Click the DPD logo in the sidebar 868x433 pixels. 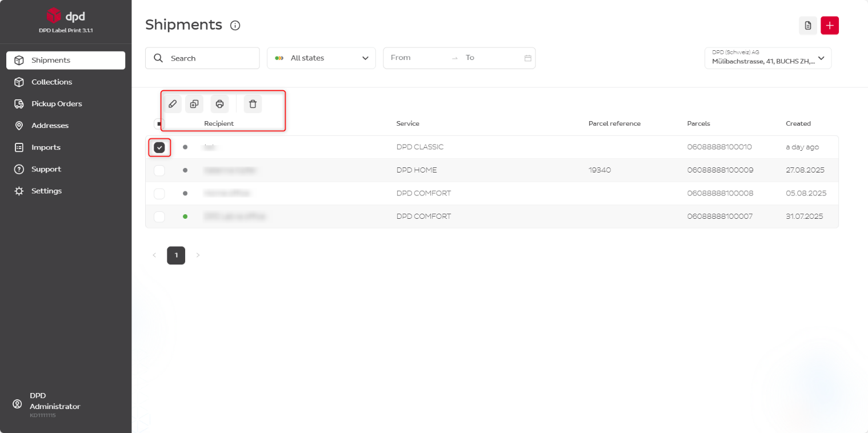66,15
